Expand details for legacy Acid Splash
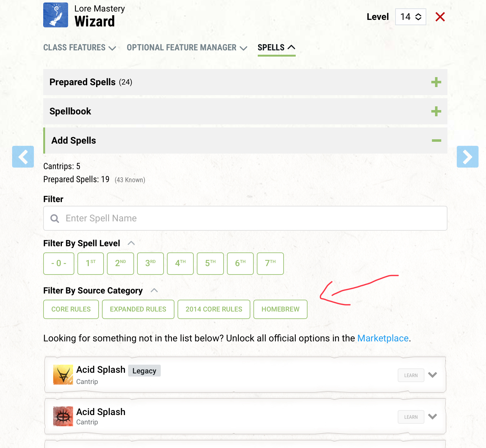 (433, 375)
